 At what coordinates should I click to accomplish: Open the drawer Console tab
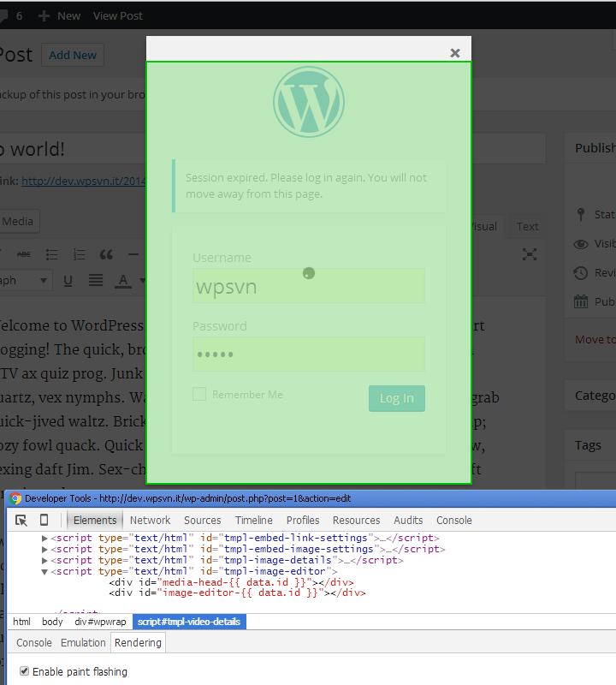coord(34,643)
